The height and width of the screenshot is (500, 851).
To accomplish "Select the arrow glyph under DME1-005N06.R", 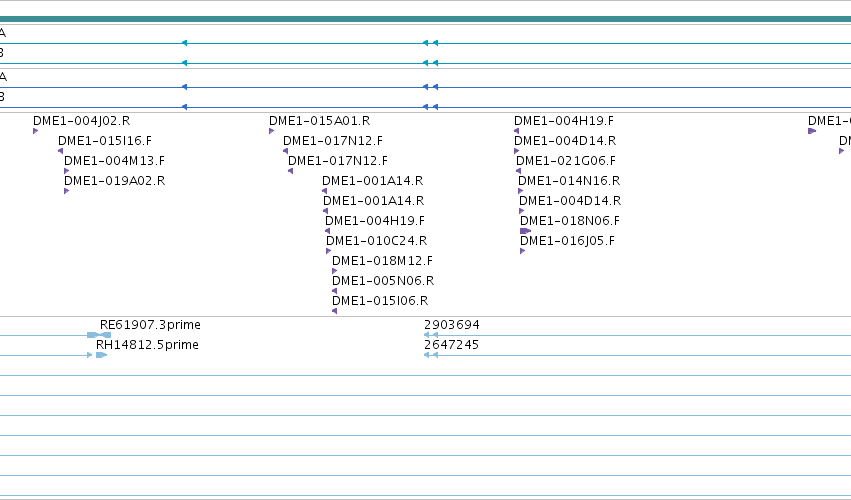I will (334, 291).
